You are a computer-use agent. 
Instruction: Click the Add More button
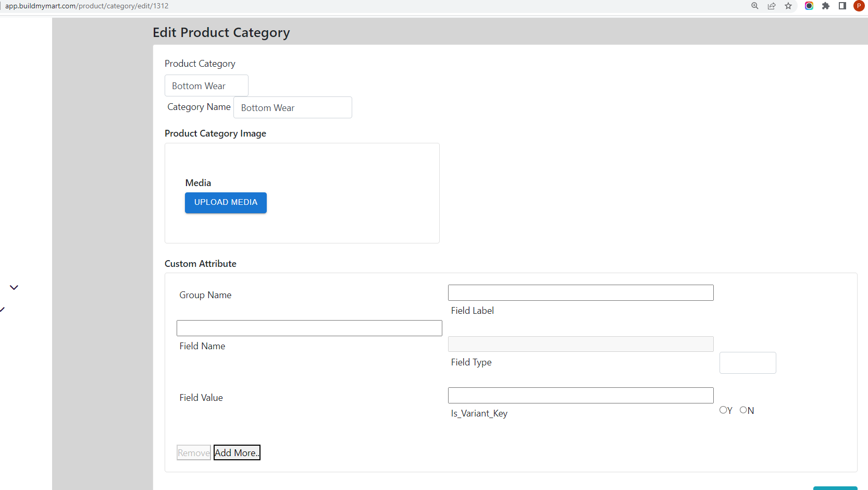tap(237, 452)
